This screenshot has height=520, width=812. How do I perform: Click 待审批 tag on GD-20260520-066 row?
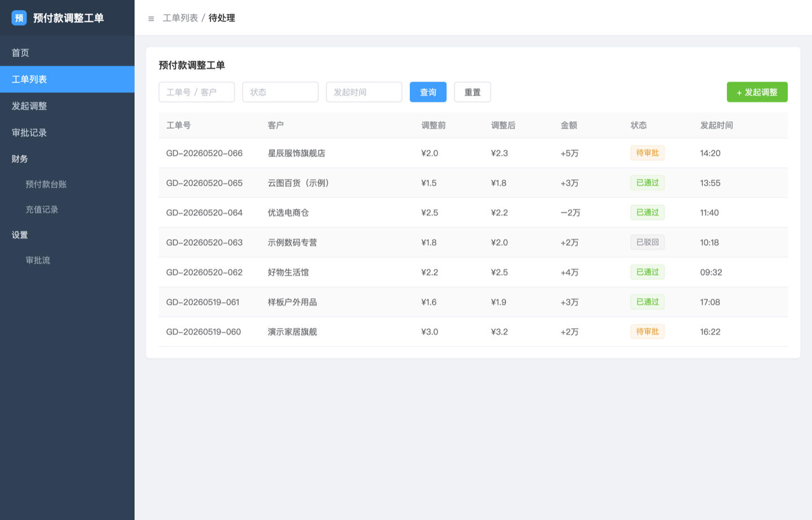pyautogui.click(x=647, y=153)
